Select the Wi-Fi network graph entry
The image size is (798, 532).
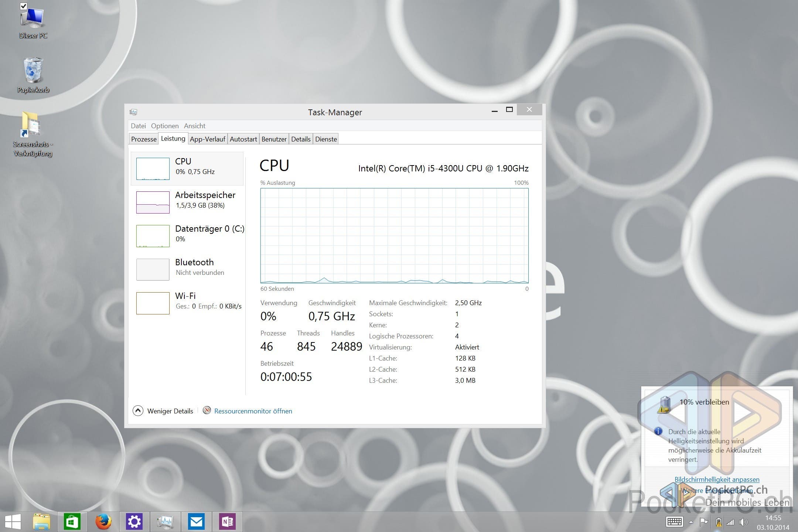click(x=153, y=303)
